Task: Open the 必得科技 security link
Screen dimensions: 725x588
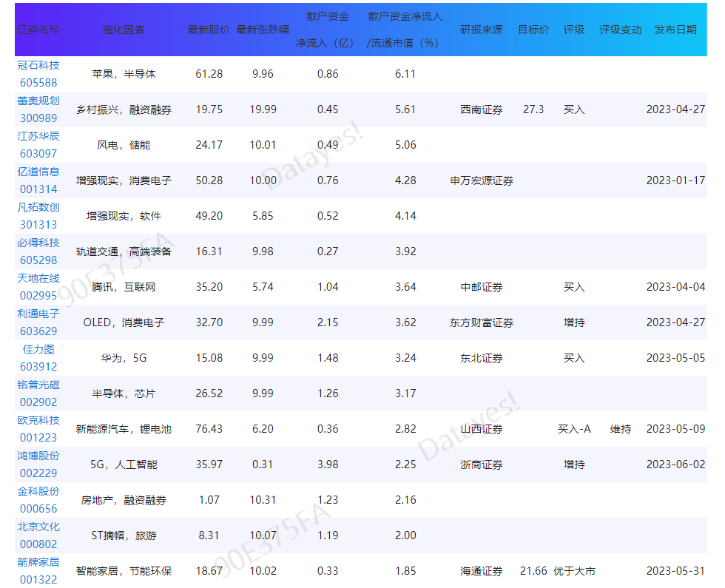Action: click(x=38, y=243)
